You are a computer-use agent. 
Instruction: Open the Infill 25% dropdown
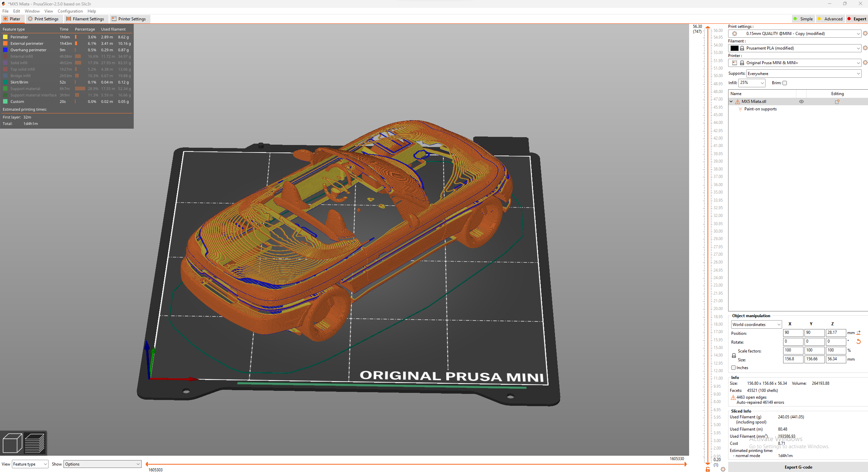coord(752,83)
